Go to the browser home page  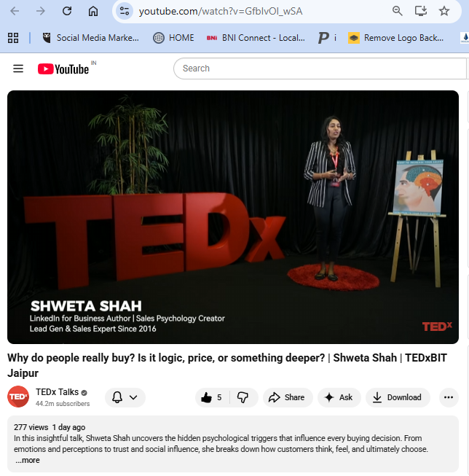[x=93, y=11]
